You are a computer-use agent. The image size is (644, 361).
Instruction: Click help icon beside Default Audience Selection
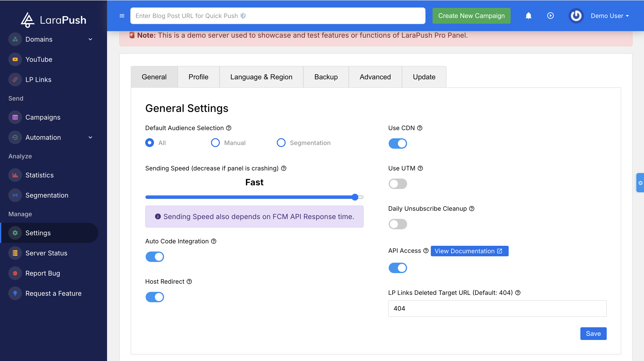229,128
